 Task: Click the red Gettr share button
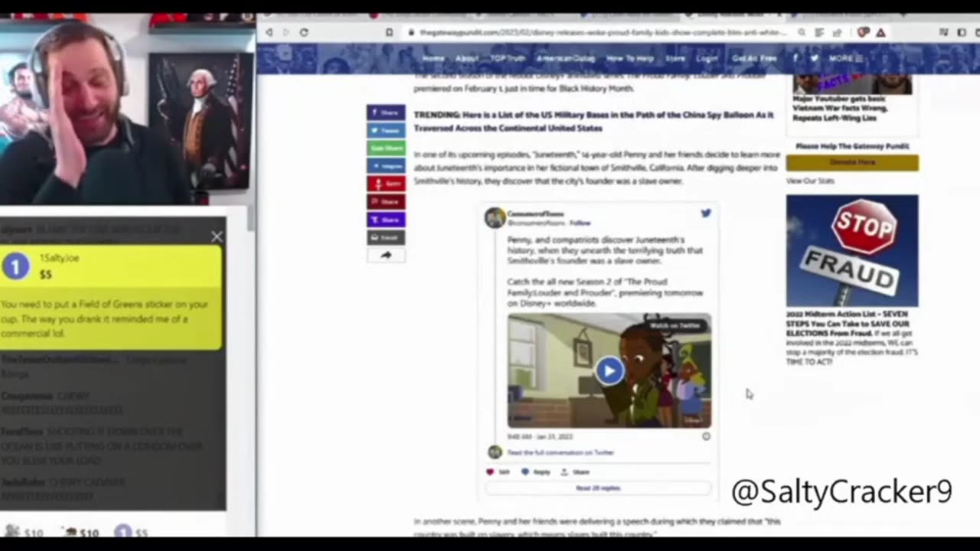(386, 184)
